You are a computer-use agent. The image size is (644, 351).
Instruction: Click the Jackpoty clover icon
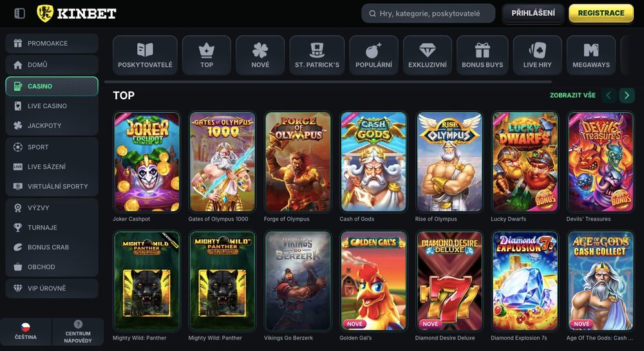coord(17,126)
